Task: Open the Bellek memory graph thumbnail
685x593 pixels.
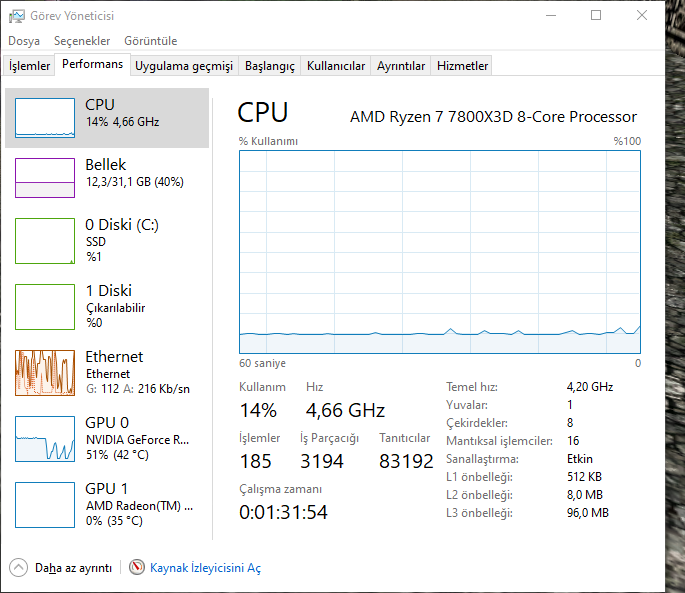Action: (45, 177)
